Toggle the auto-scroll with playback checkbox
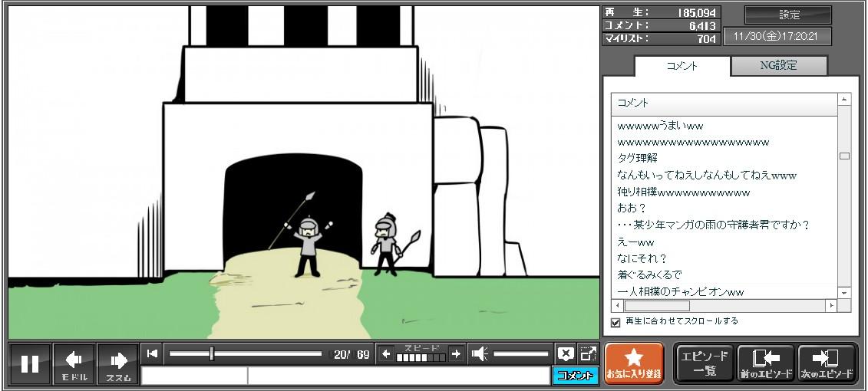868x391 pixels. pyautogui.click(x=615, y=323)
